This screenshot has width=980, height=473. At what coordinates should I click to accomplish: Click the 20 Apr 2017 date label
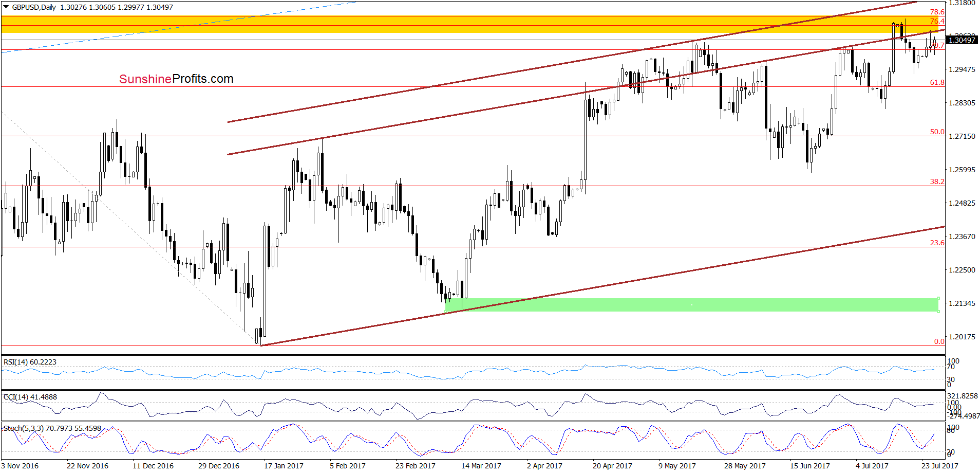pos(612,466)
